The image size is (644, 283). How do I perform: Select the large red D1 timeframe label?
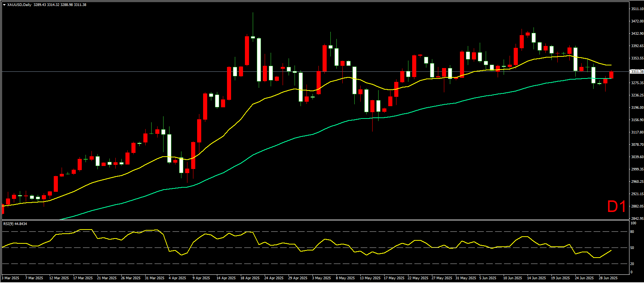click(616, 206)
